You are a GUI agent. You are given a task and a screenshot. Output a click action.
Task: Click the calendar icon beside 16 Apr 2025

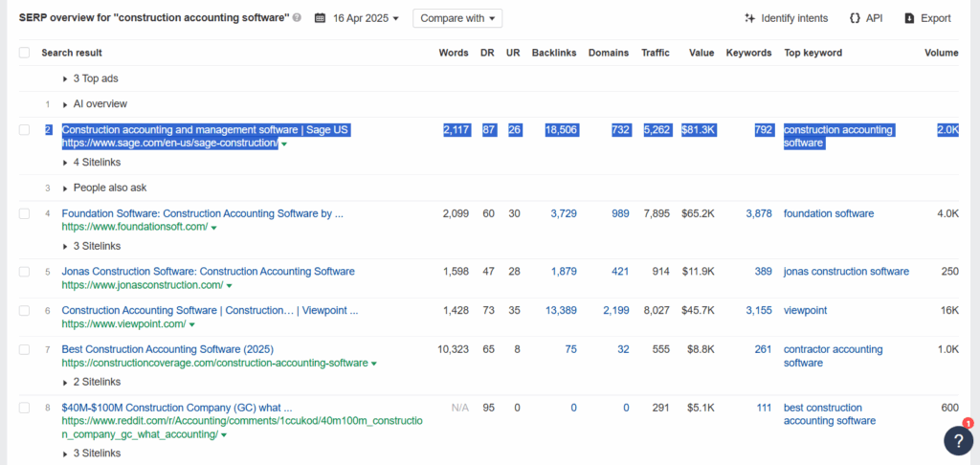click(x=320, y=18)
